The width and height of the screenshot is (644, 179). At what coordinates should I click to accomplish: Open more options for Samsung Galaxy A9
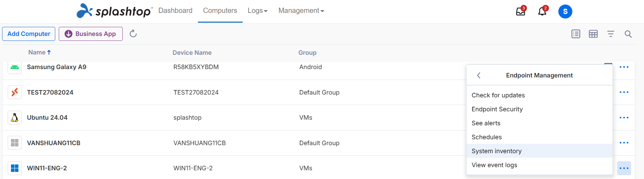[624, 67]
